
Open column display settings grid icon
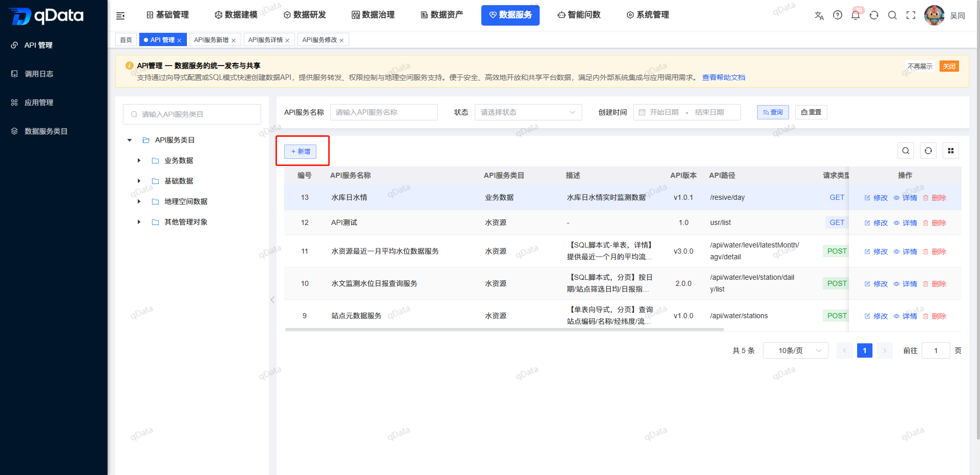[x=951, y=151]
